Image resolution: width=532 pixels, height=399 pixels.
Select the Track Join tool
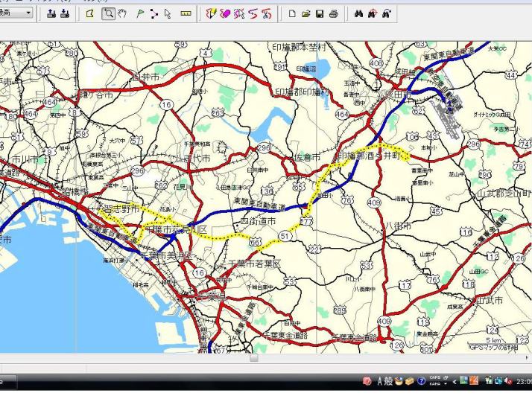(253, 13)
